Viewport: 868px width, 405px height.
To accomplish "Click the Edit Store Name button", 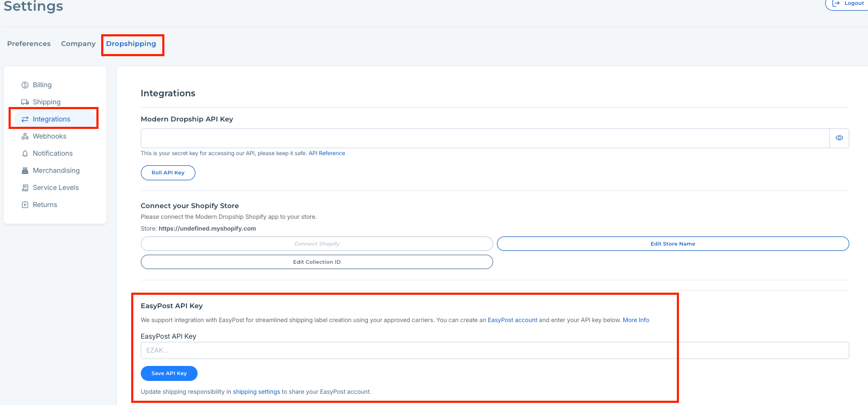I will click(x=673, y=244).
